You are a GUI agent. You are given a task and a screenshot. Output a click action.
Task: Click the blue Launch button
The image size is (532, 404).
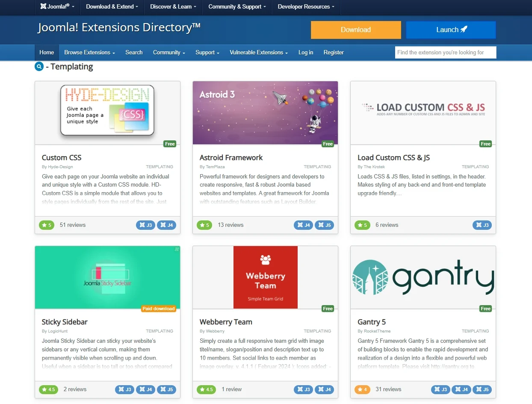pos(451,30)
